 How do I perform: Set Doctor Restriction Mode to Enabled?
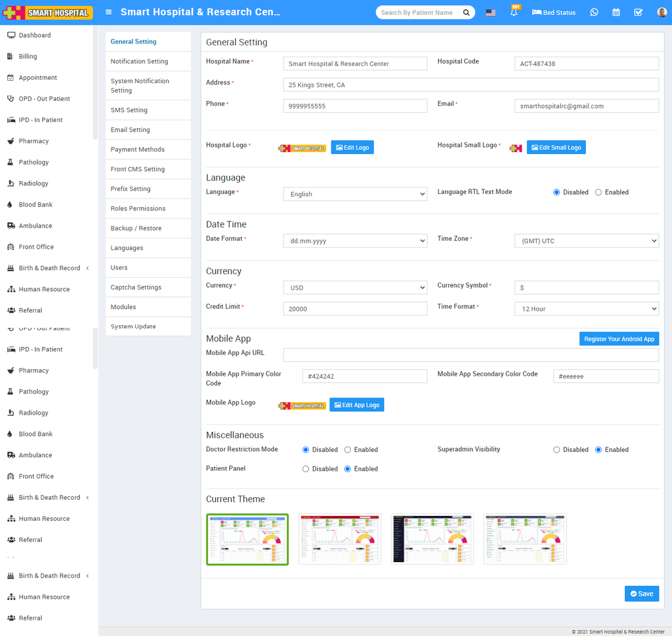[348, 450]
